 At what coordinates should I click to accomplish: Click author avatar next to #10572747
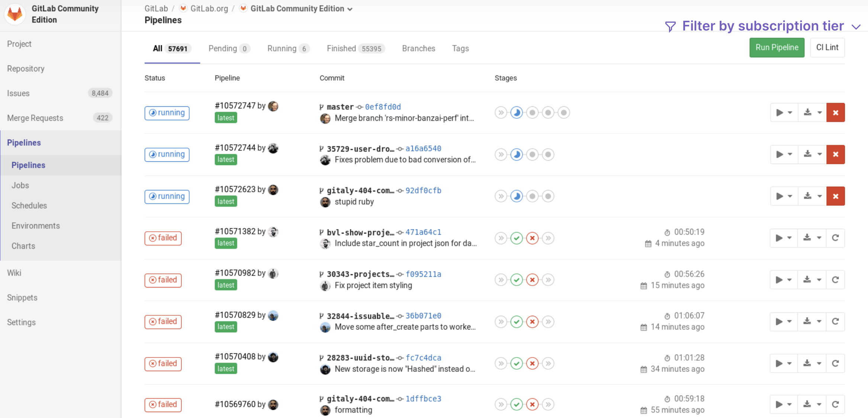tap(273, 106)
